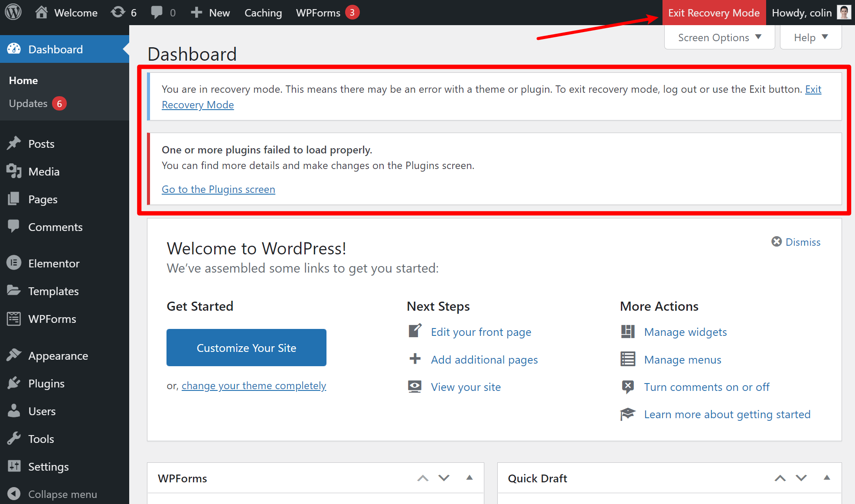855x504 pixels.
Task: Toggle the WPForms widget panel
Action: [469, 478]
